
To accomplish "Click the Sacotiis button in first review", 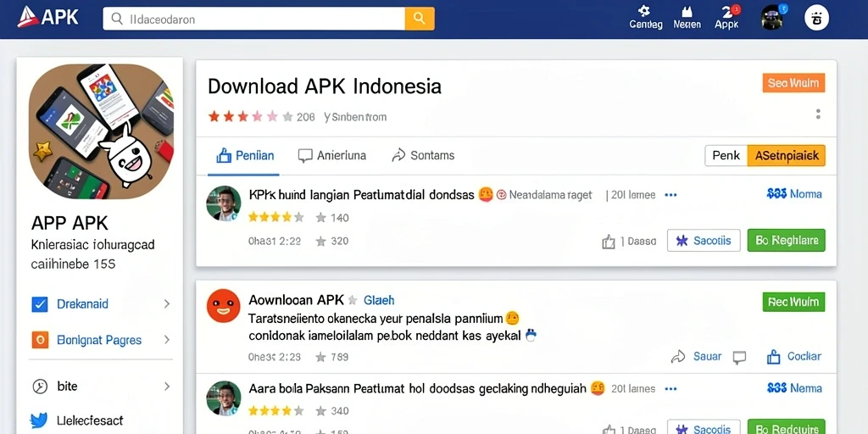I will [x=704, y=240].
